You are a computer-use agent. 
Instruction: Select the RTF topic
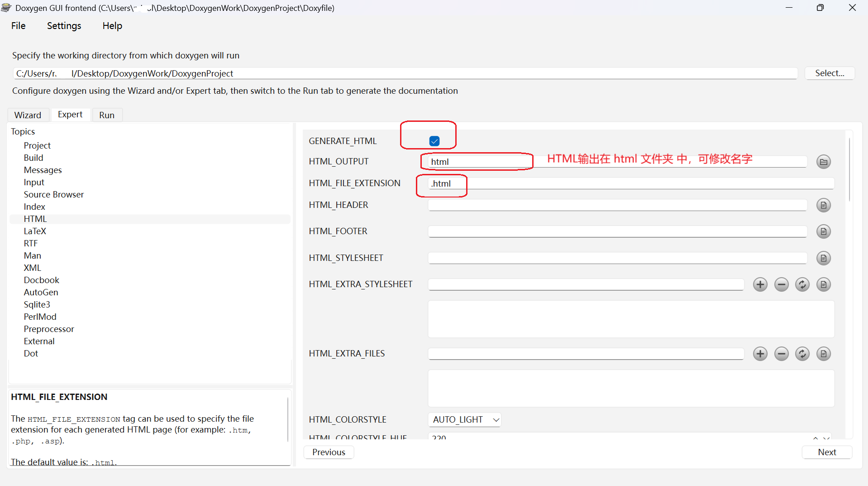[31, 243]
